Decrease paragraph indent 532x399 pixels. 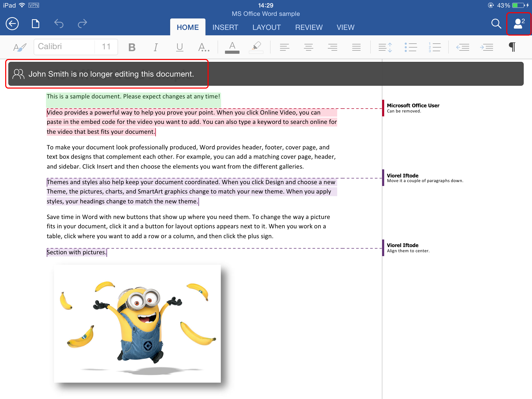463,47
